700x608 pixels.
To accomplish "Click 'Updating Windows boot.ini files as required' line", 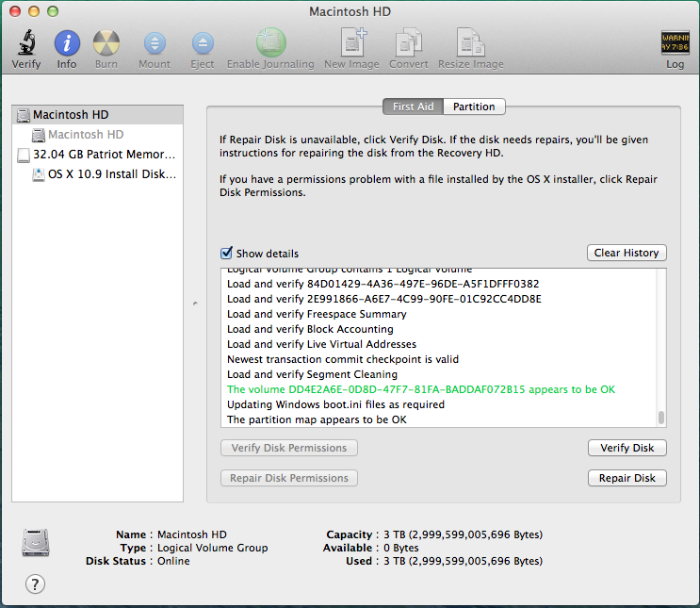I will coord(335,404).
